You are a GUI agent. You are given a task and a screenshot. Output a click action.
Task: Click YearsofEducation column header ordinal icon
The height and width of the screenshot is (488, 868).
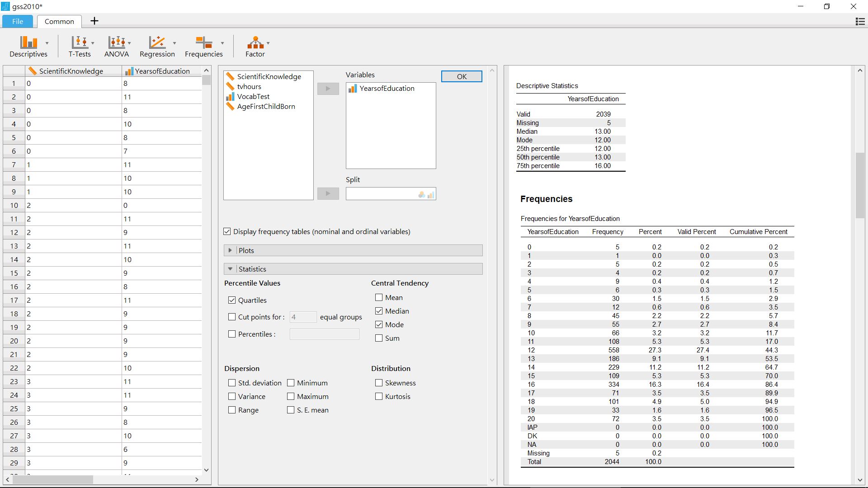pos(128,71)
